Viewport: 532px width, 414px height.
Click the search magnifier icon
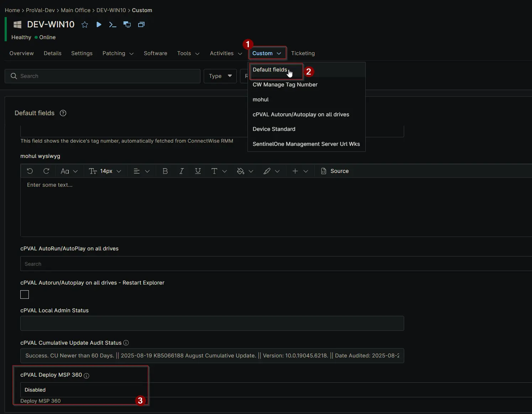[x=14, y=76]
